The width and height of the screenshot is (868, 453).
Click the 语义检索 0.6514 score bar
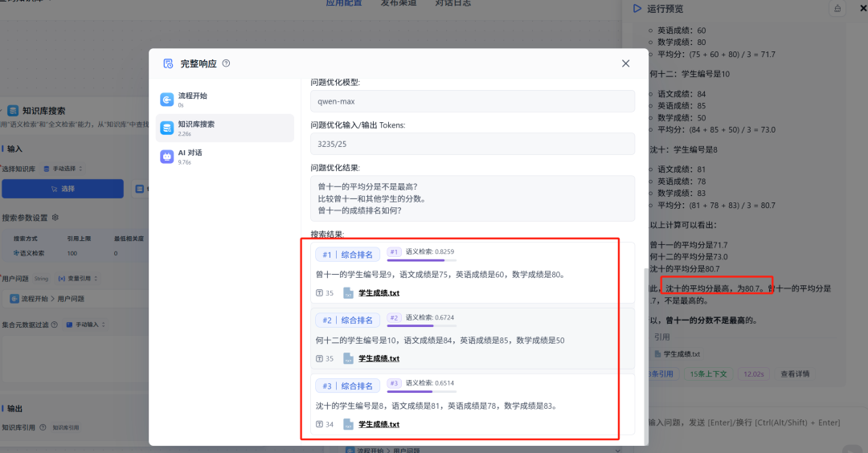coord(422,392)
